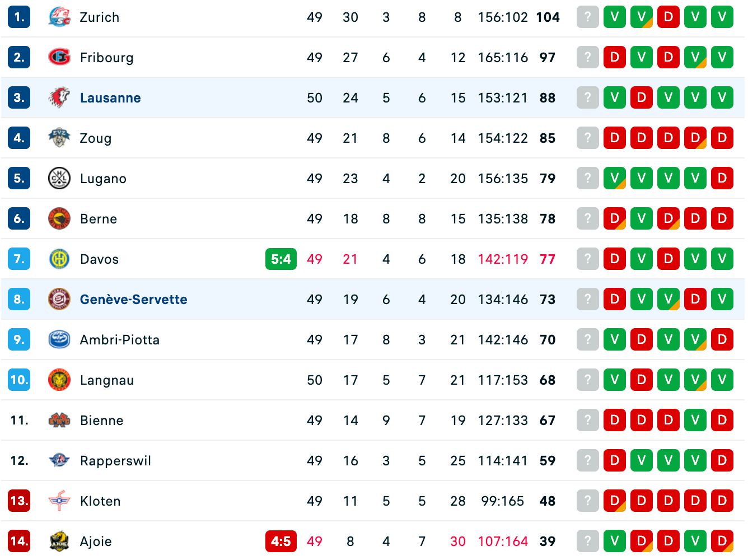Click the Zurich ZSC team logo

[x=59, y=17]
